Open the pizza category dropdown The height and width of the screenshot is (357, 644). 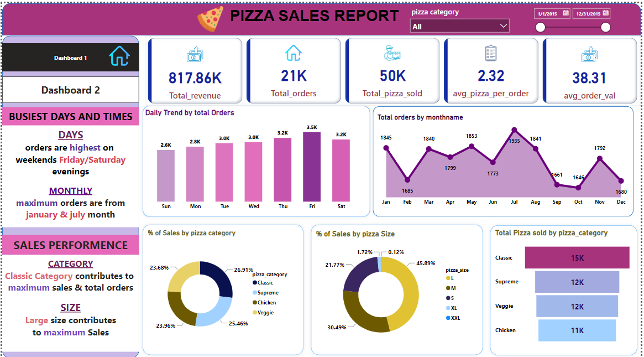click(504, 25)
